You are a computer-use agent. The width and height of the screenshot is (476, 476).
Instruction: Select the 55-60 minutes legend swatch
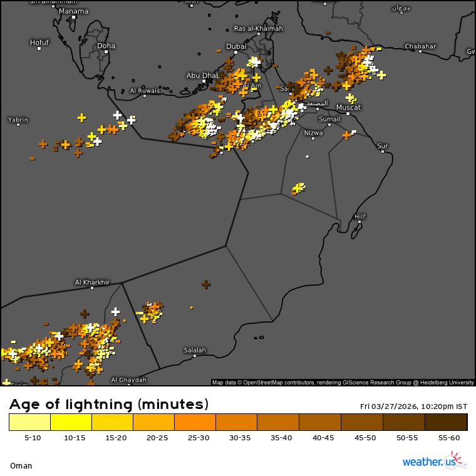[446, 422]
